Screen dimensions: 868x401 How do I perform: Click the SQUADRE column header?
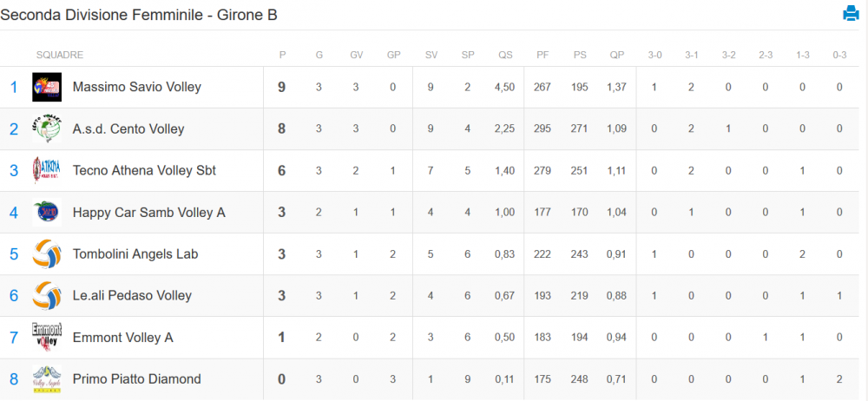pyautogui.click(x=60, y=55)
